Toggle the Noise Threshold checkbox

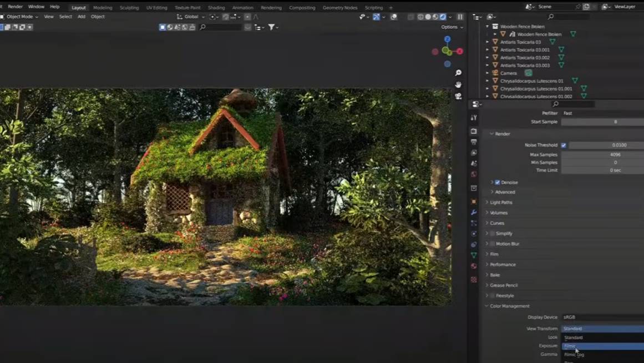coord(564,145)
